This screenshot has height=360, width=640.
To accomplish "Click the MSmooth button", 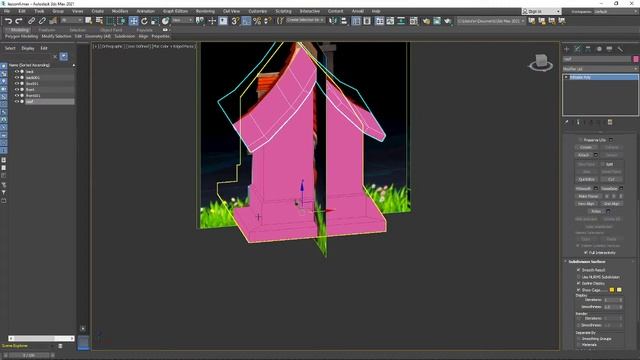I will [584, 189].
